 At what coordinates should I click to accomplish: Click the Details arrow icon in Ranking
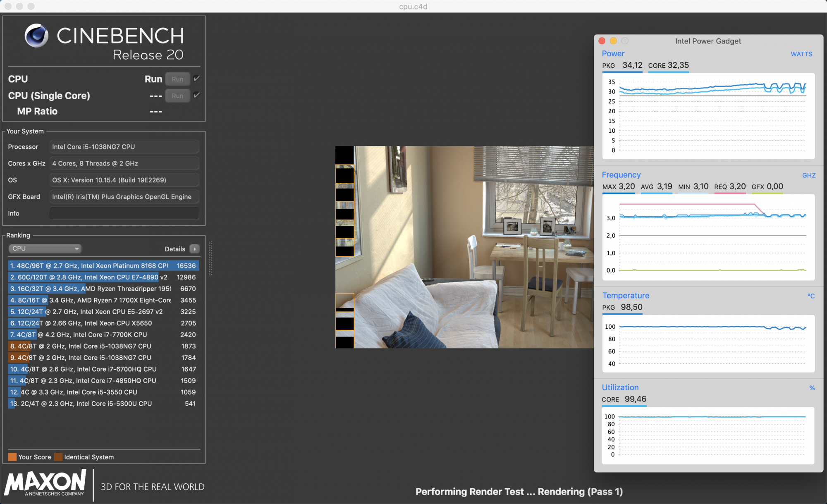point(194,249)
